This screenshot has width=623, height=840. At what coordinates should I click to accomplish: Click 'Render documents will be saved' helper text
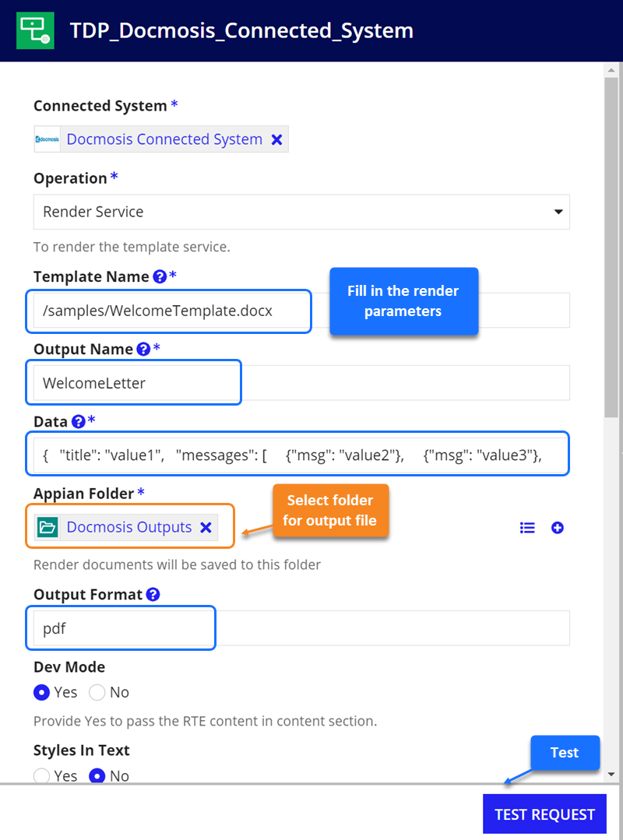[178, 564]
